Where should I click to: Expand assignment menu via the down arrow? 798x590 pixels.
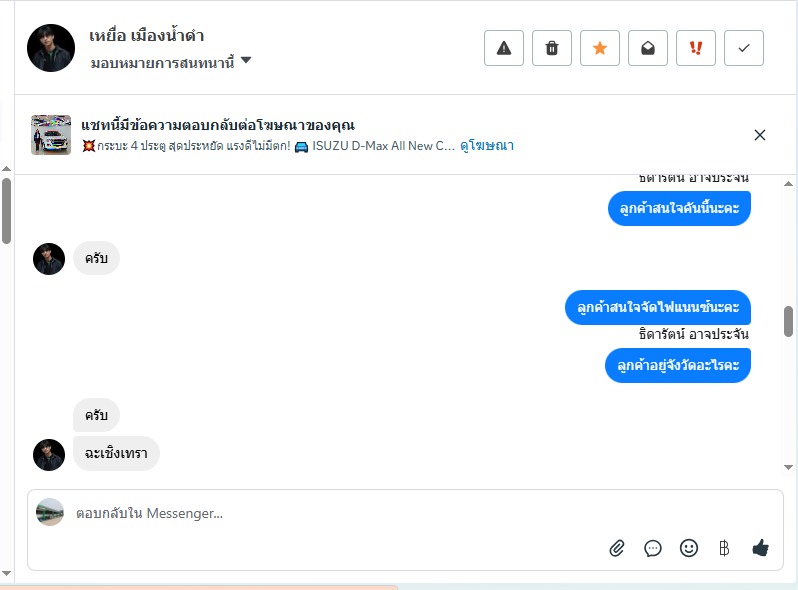[246, 60]
